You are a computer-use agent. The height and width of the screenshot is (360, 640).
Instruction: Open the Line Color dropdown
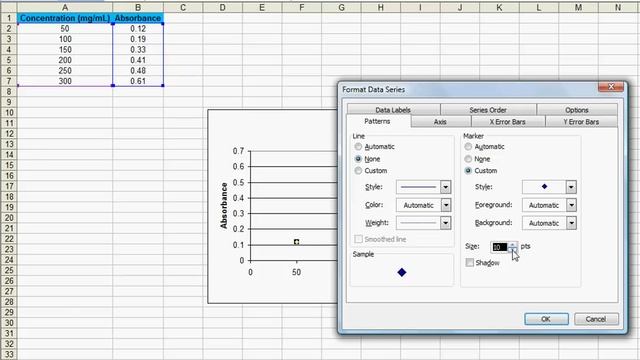[x=445, y=205]
